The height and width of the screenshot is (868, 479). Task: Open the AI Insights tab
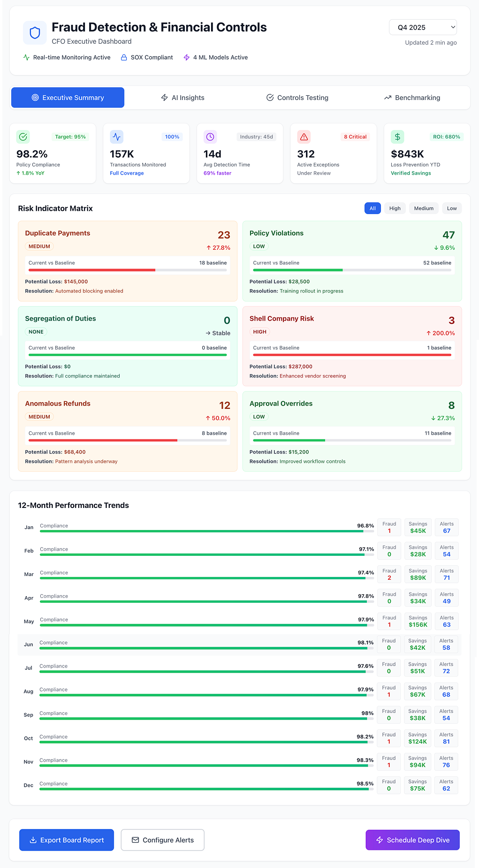182,98
